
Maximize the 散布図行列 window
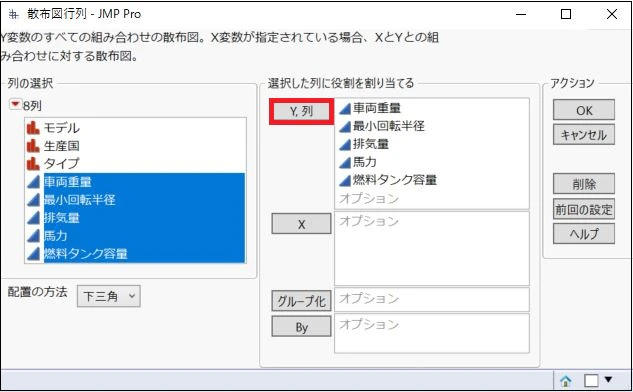pos(566,15)
